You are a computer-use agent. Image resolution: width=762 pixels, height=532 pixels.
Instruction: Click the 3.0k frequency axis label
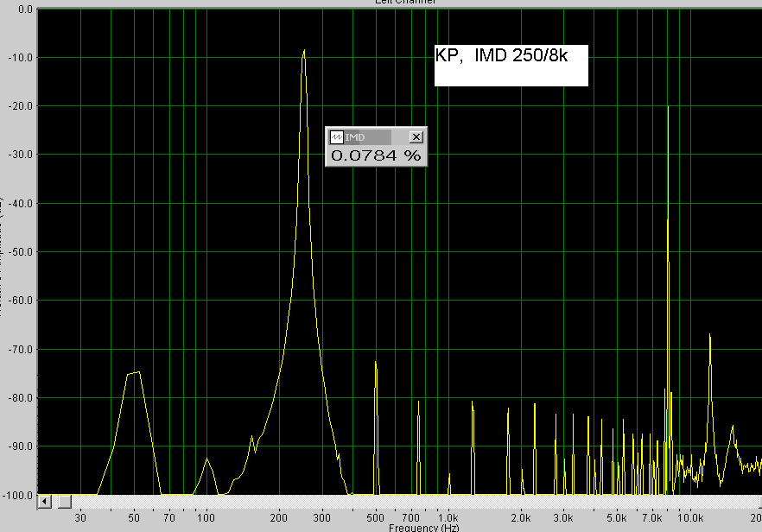click(563, 518)
